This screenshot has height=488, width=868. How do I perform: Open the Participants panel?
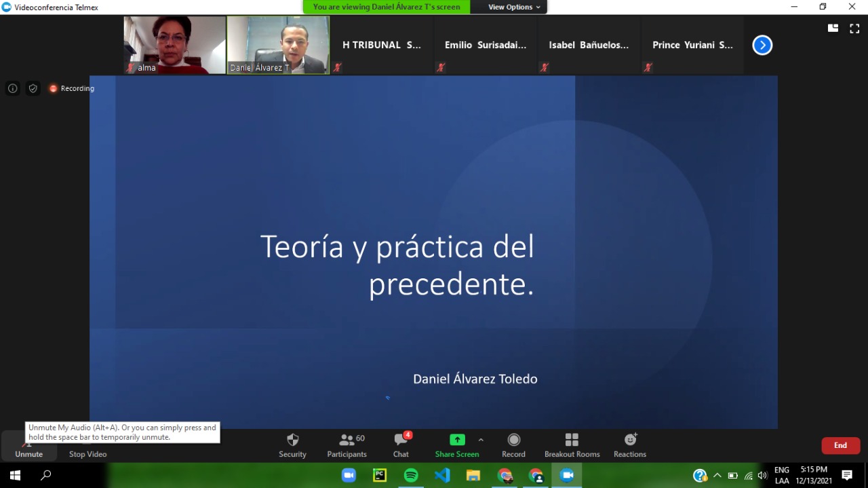(x=347, y=446)
